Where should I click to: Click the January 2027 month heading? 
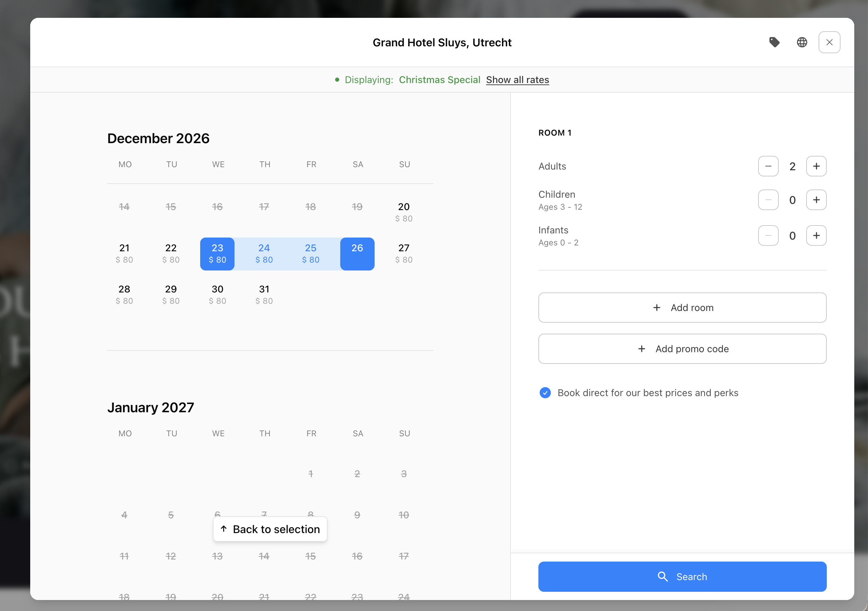(x=150, y=407)
